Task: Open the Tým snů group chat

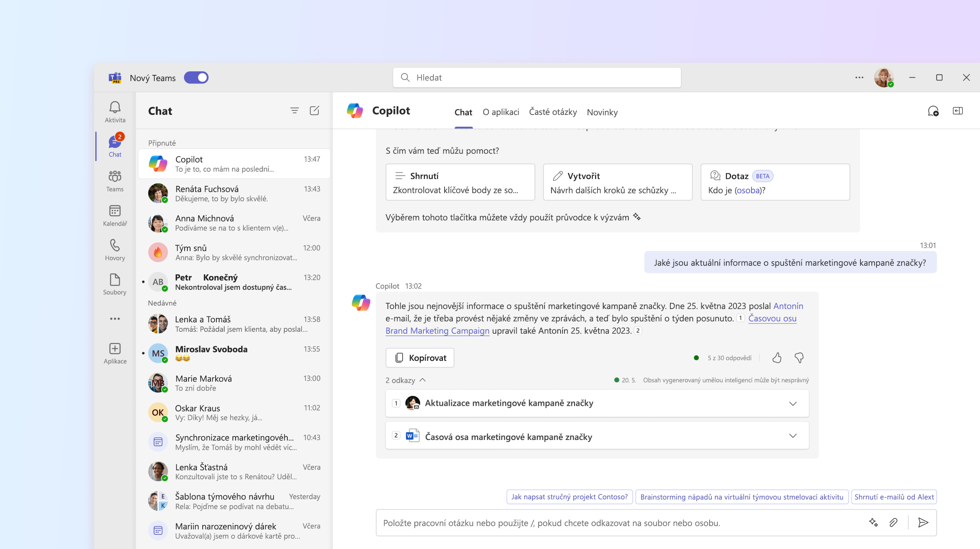Action: pyautogui.click(x=234, y=253)
